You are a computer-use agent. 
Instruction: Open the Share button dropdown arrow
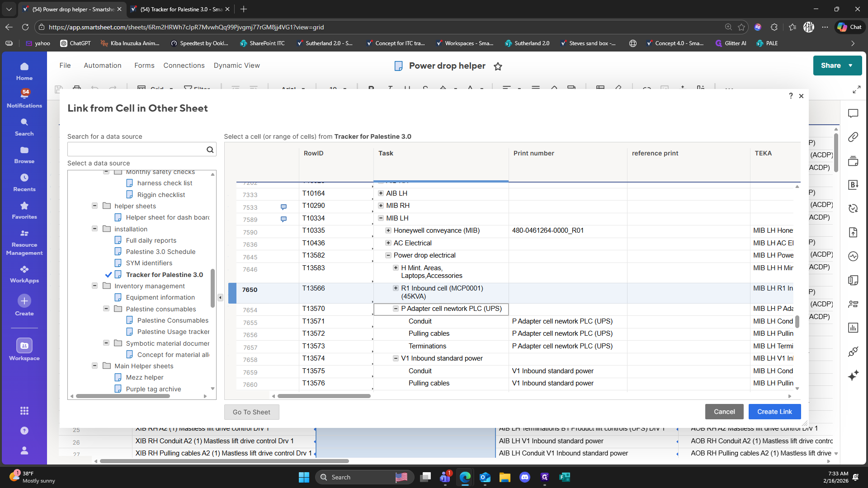851,66
